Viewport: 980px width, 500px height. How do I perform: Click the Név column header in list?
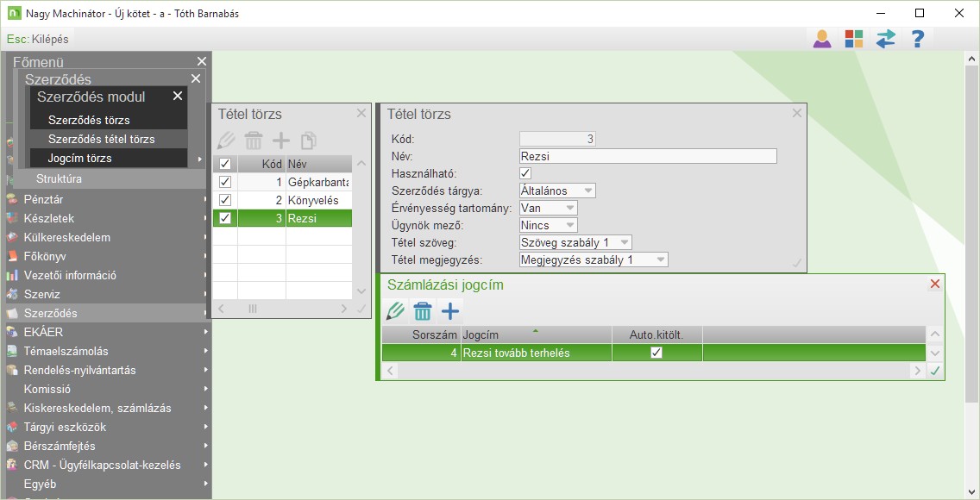click(x=318, y=164)
